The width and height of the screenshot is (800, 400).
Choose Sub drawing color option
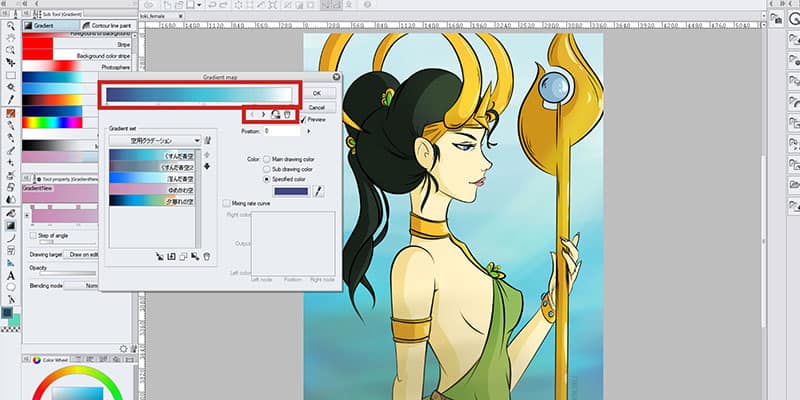click(266, 169)
